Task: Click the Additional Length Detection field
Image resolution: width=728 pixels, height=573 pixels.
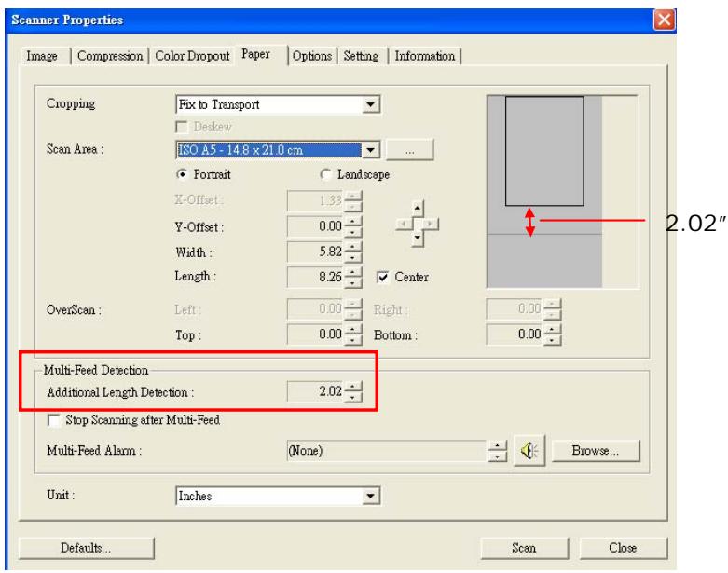Action: click(x=315, y=391)
